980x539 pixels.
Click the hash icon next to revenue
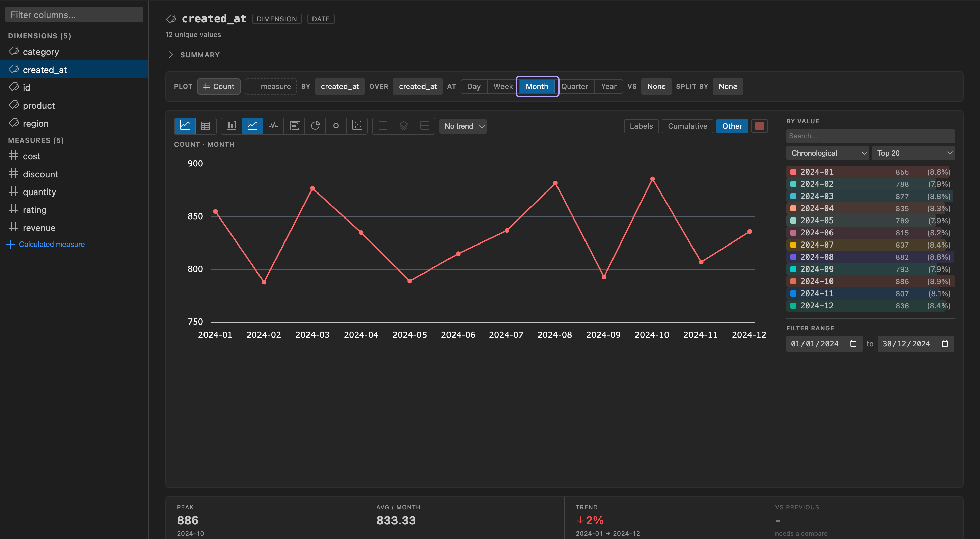pos(14,227)
